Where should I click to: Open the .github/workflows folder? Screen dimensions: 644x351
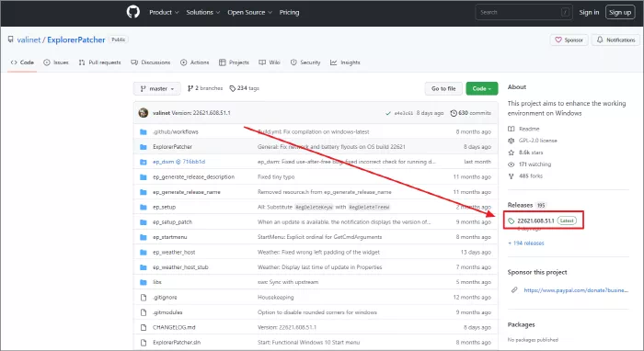point(176,131)
